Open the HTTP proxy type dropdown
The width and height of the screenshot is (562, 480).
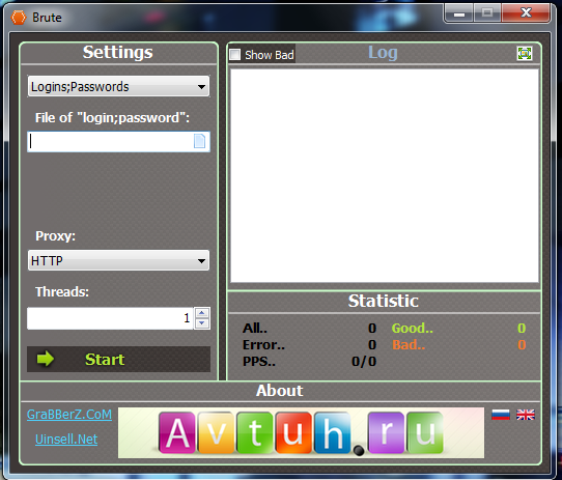[x=119, y=260]
